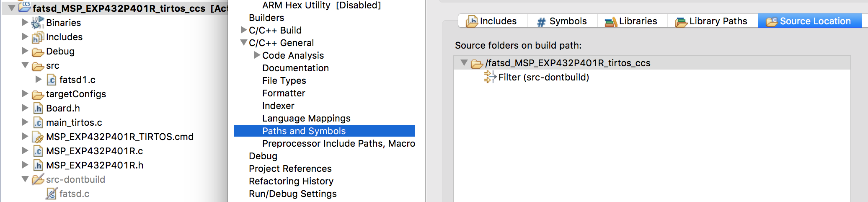Click the excluded fatsd.c file icon

52,194
